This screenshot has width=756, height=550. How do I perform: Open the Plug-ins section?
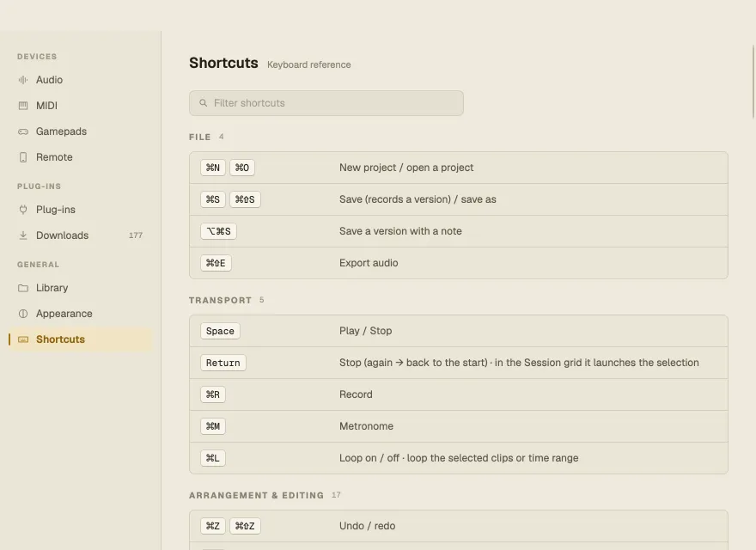[81, 210]
